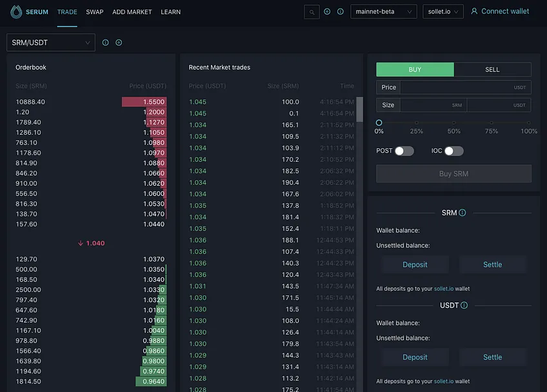
Task: Go to the TRADE tab
Action: point(67,12)
